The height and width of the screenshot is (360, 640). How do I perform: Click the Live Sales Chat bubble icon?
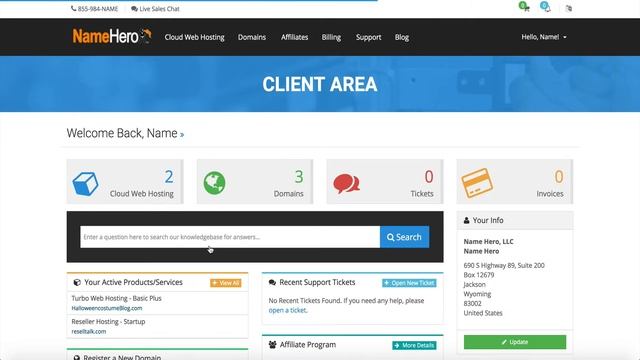coord(134,9)
